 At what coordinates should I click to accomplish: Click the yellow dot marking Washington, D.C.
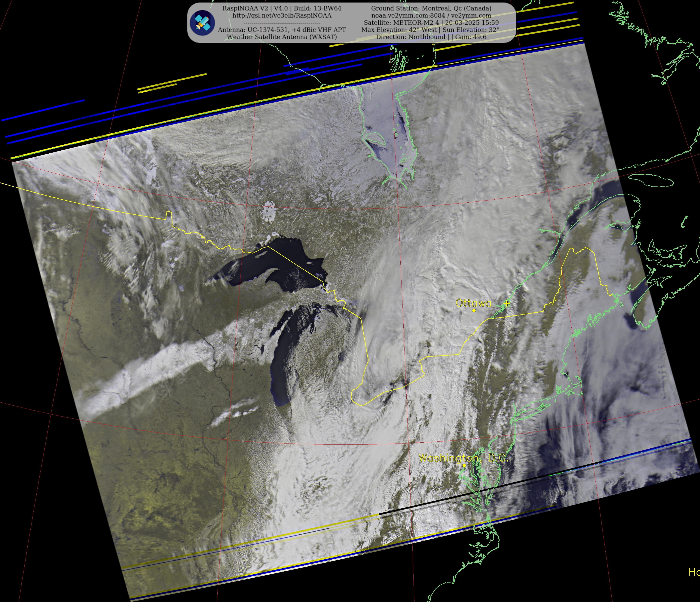click(x=464, y=465)
